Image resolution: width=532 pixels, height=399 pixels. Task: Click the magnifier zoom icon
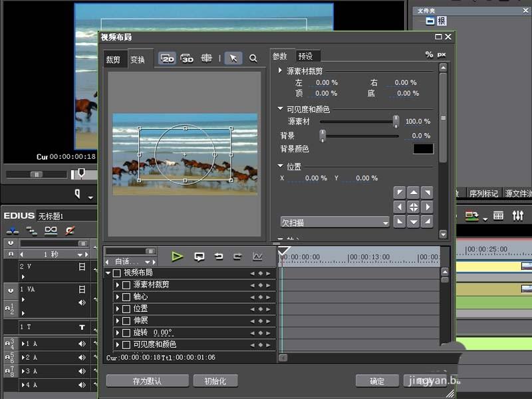(253, 59)
